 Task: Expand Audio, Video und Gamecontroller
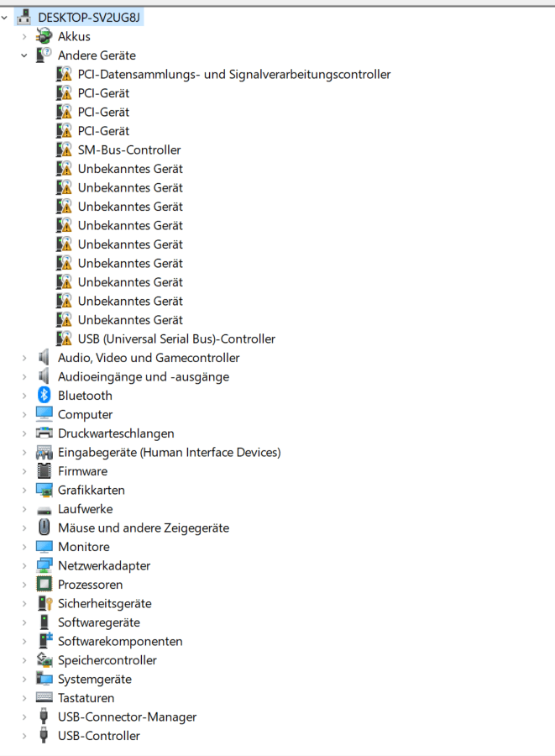coord(24,358)
